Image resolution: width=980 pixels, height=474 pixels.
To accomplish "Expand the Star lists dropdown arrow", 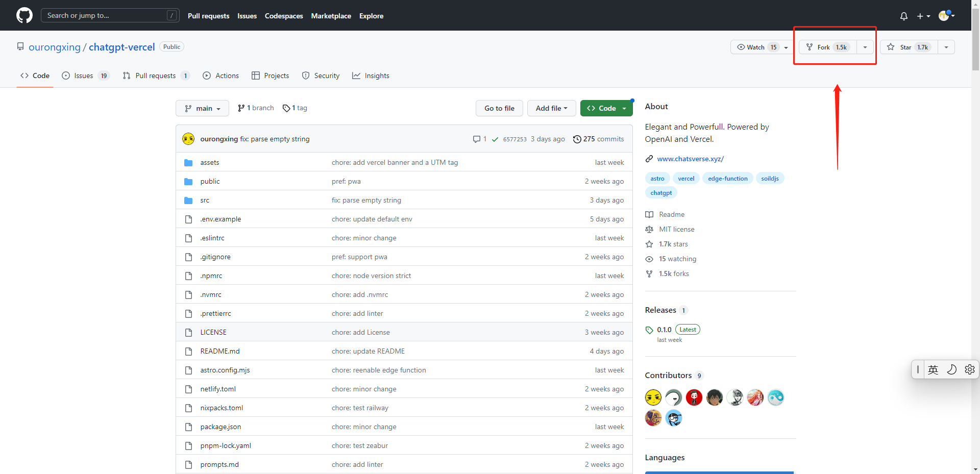I will tap(946, 47).
